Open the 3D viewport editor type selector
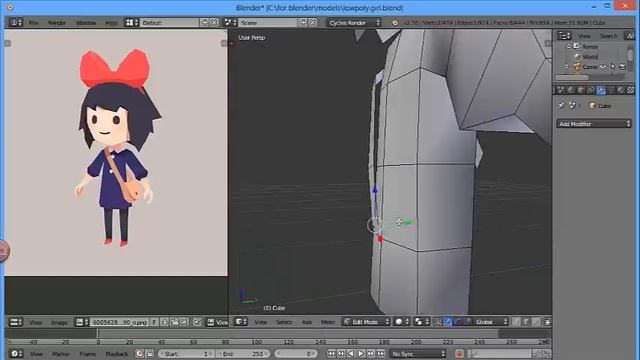 pyautogui.click(x=240, y=322)
